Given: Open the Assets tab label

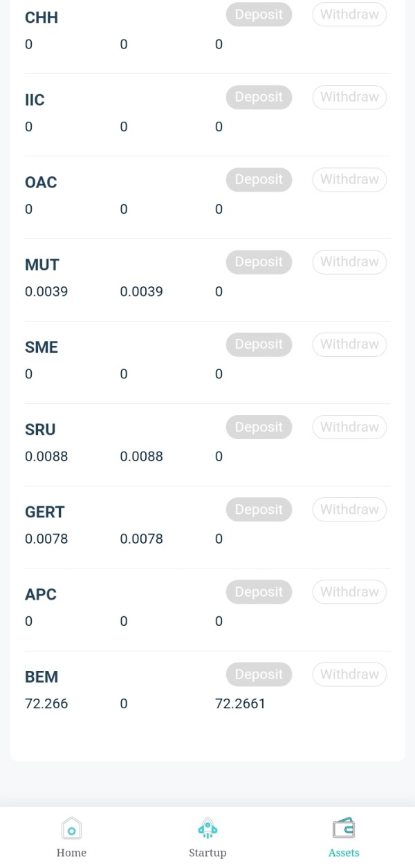Looking at the screenshot, I should (x=344, y=853).
